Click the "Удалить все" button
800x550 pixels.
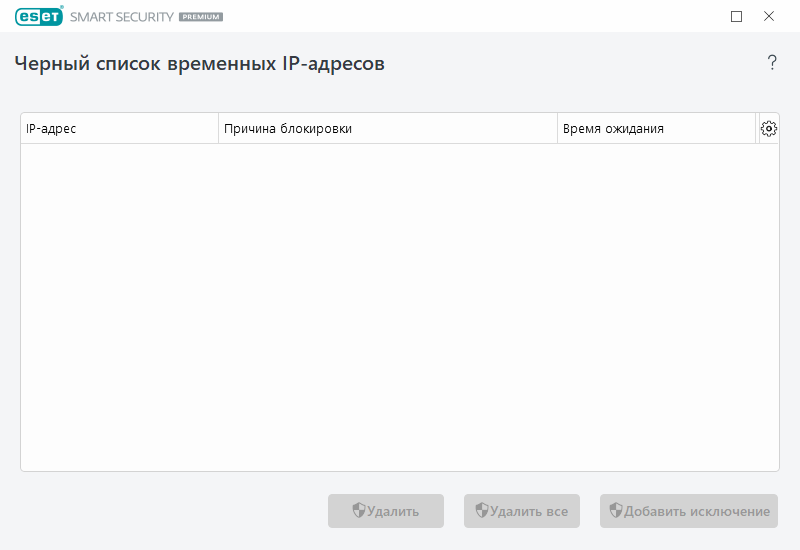[x=521, y=511]
